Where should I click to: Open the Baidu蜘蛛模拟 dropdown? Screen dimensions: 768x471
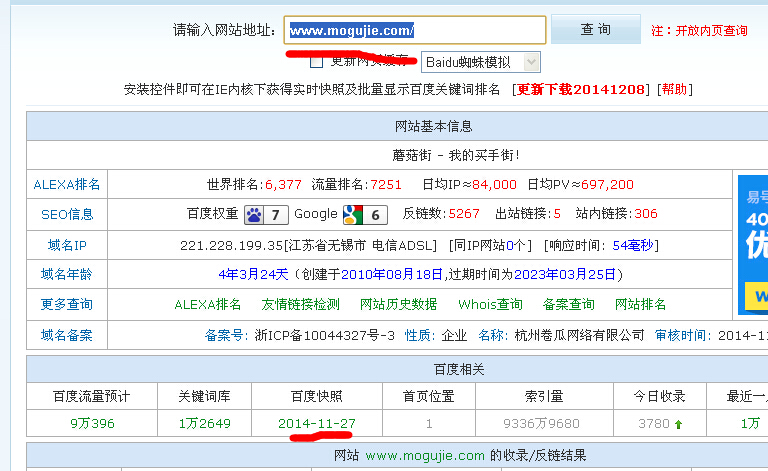[x=480, y=62]
